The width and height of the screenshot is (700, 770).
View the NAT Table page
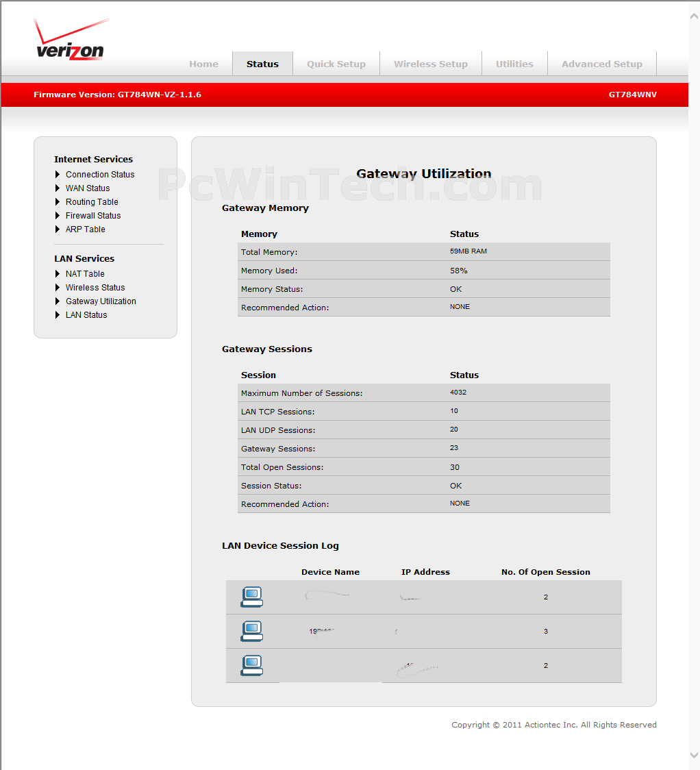pyautogui.click(x=85, y=273)
